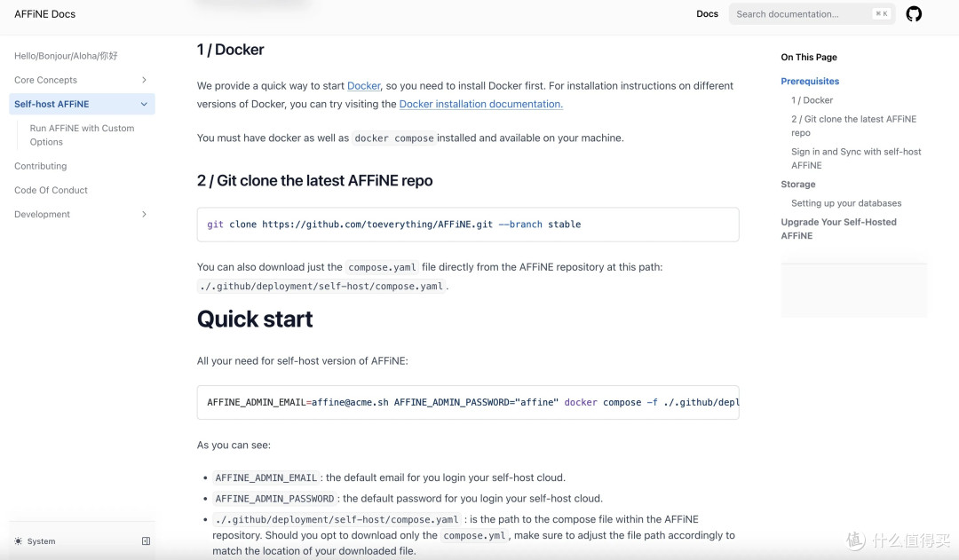Open the Contributing page
Image resolution: width=959 pixels, height=560 pixels.
40,166
